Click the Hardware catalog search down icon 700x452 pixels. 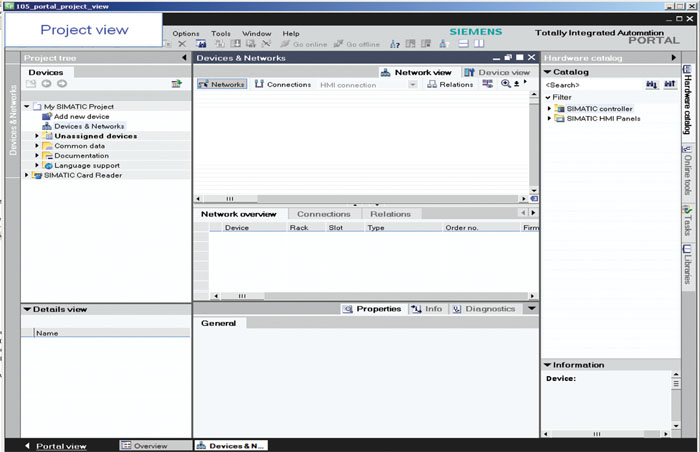point(652,84)
